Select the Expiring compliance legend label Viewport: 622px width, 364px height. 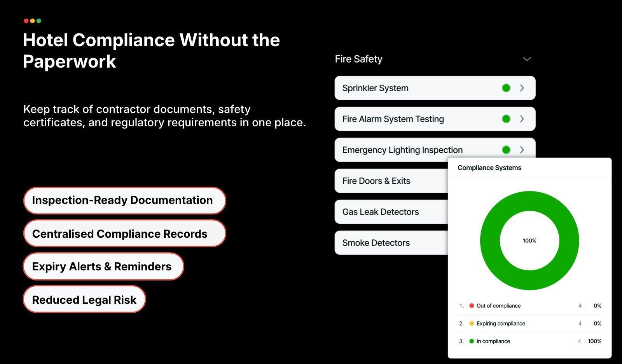point(501,324)
